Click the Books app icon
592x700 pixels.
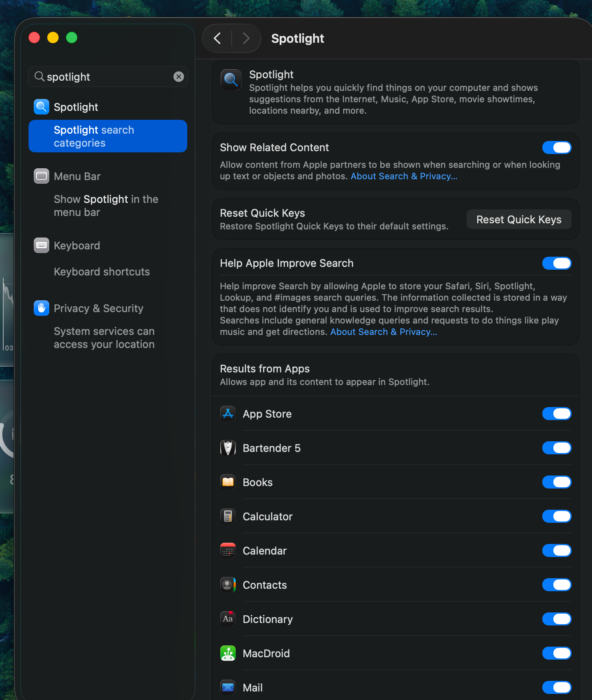click(x=228, y=482)
